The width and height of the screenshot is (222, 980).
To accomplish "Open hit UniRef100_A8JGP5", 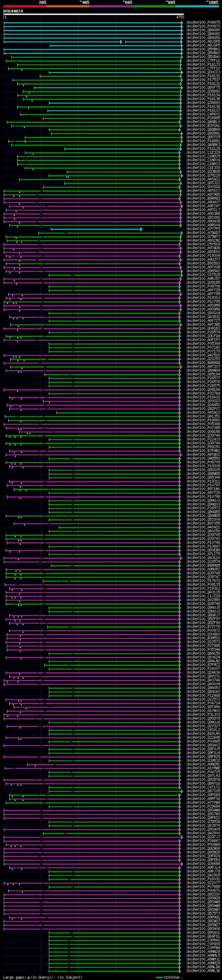I will coord(203,45).
